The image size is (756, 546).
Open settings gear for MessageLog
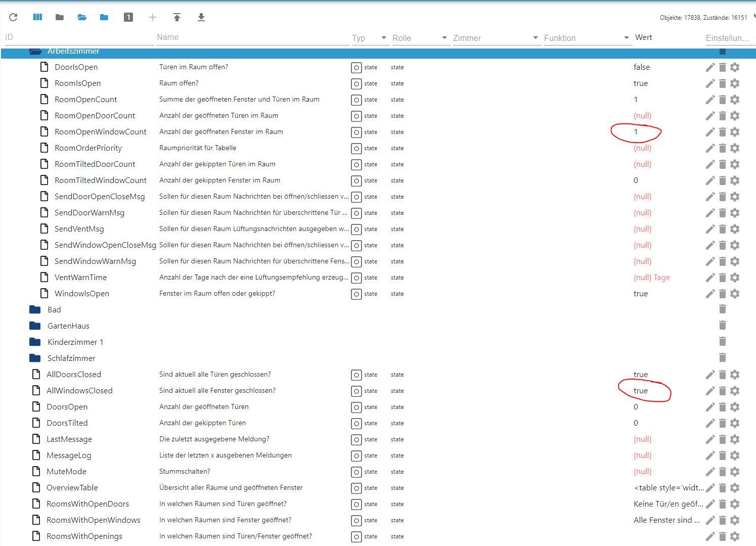735,456
